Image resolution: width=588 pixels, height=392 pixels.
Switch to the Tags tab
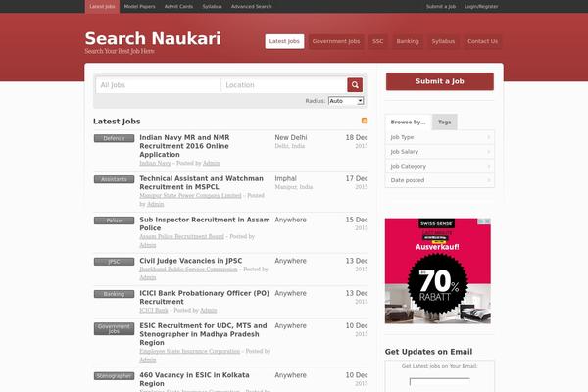444,122
